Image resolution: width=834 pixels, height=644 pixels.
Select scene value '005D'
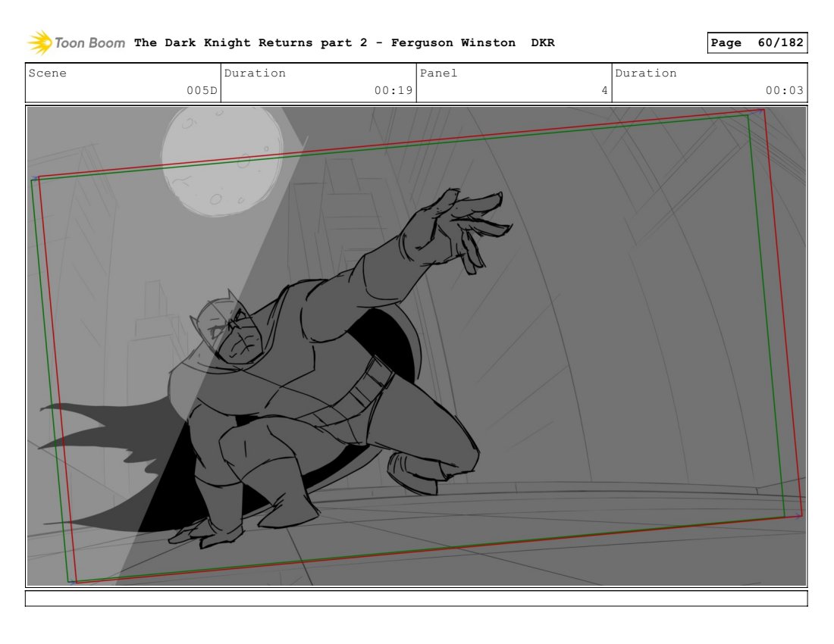pyautogui.click(x=202, y=90)
